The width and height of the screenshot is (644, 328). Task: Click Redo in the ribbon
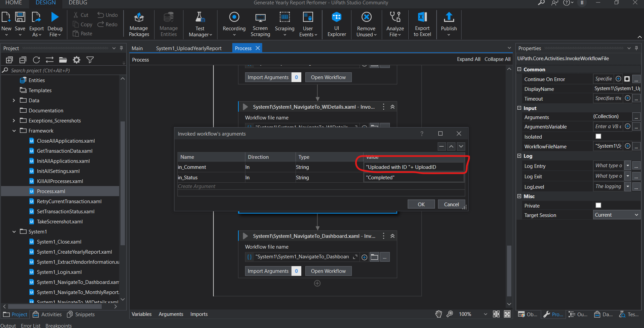pos(108,25)
